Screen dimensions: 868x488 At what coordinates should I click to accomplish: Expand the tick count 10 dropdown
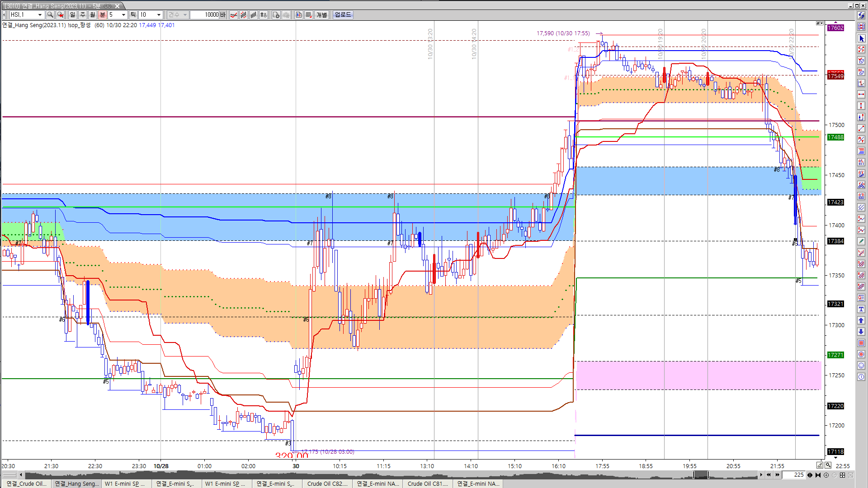(159, 15)
